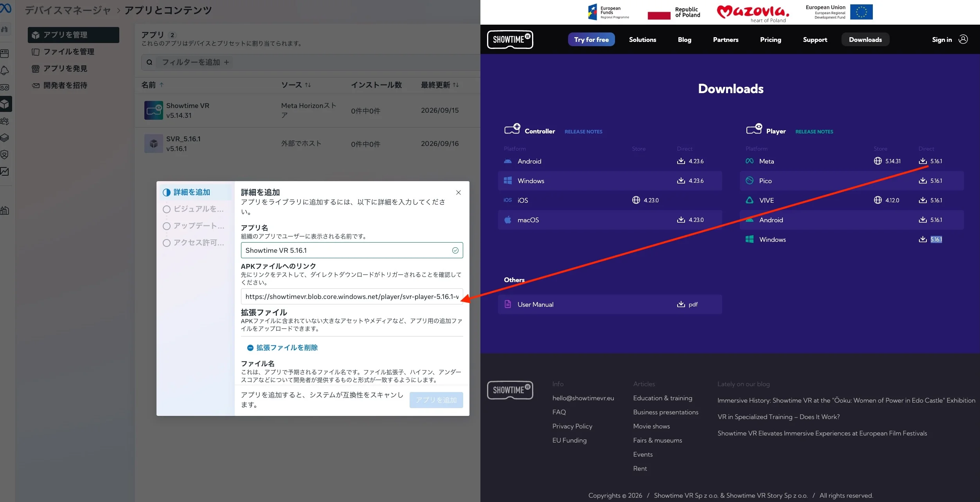Download VIVE player direct 5.16.1 icon
This screenshot has width=980, height=502.
(923, 200)
